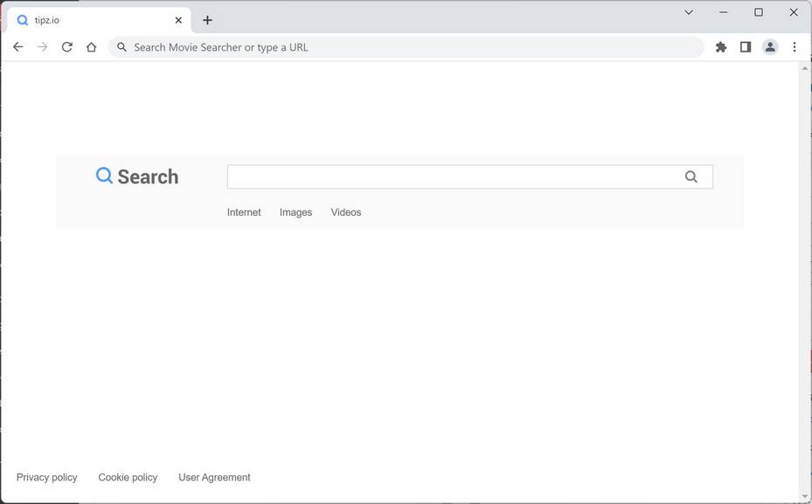Click the back navigation arrow
812x504 pixels.
(x=17, y=47)
